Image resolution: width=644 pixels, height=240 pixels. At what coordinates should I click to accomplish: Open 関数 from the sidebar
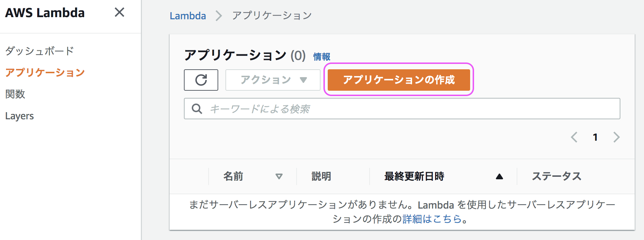pyautogui.click(x=15, y=94)
